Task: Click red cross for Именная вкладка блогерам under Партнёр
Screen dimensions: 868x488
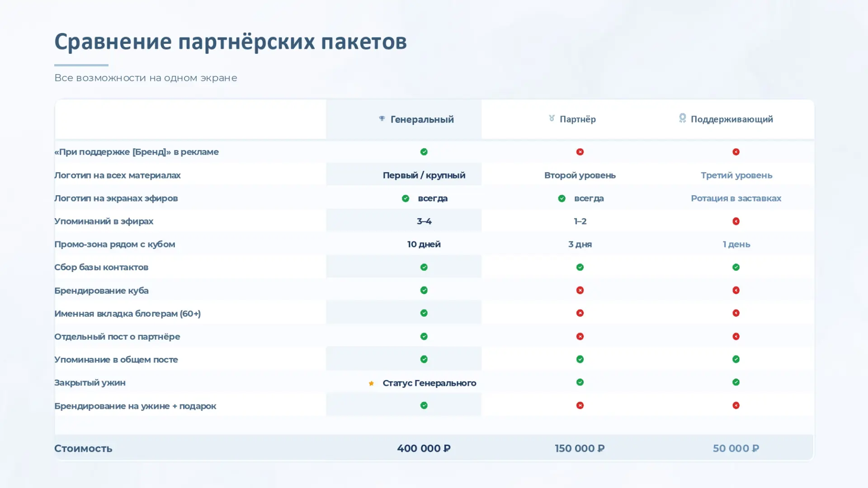Action: pos(580,313)
